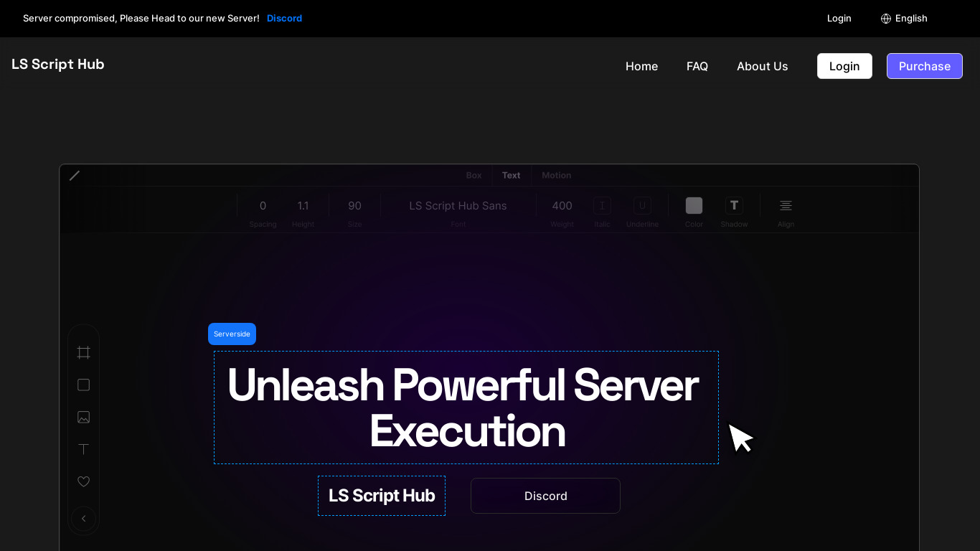Edit the Size value 90

point(354,206)
